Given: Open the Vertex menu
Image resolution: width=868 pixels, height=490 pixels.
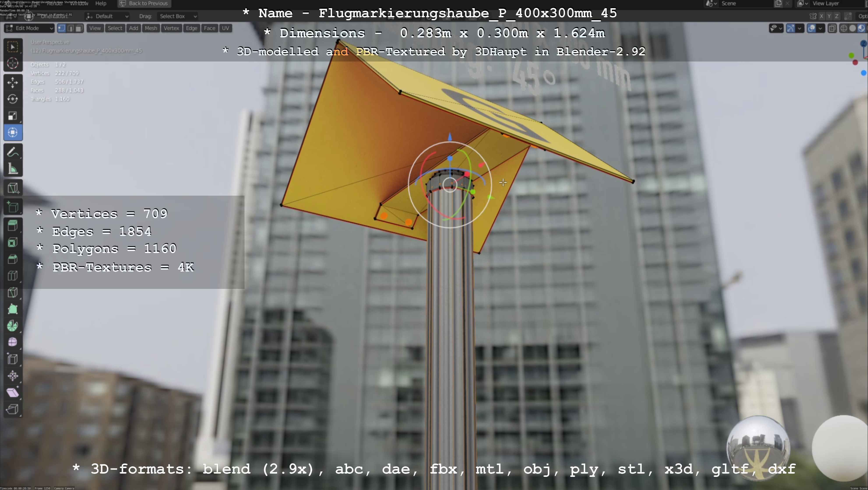Looking at the screenshot, I should click(171, 28).
